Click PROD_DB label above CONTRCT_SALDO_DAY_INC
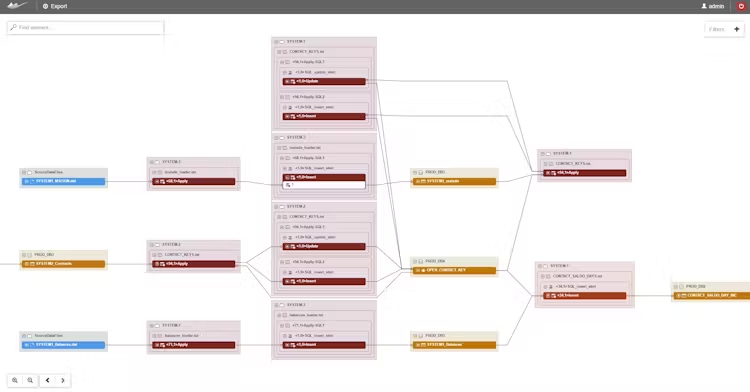The height and width of the screenshot is (392, 750). (x=695, y=286)
